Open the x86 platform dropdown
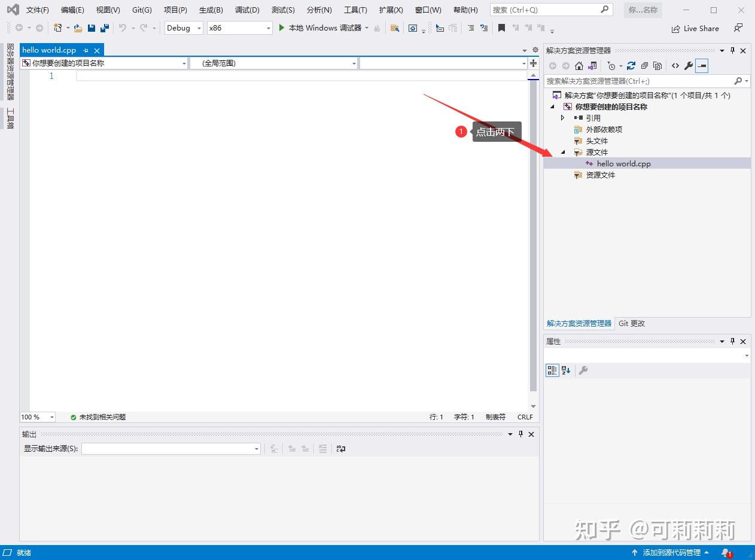Image resolution: width=755 pixels, height=560 pixels. (x=267, y=28)
